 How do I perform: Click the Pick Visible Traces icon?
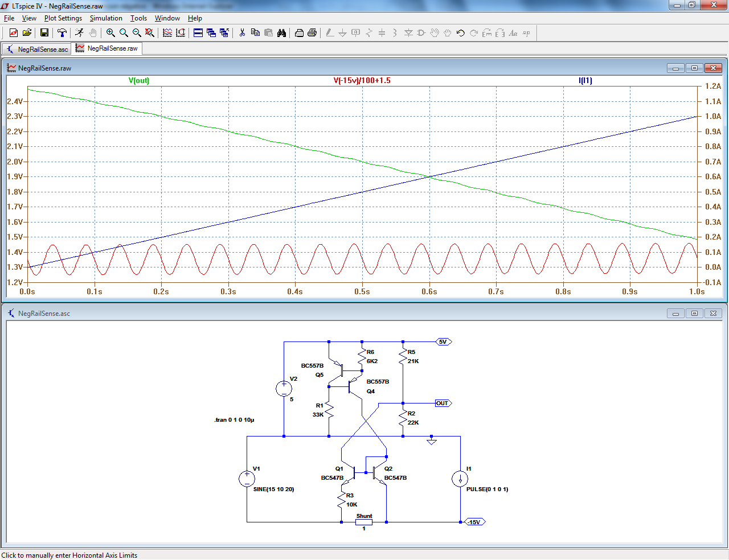[167, 33]
